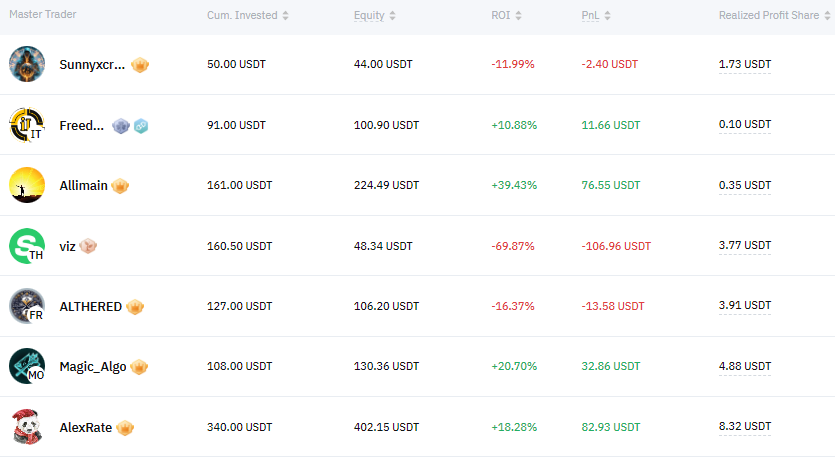Click AlexRate panda avatar
This screenshot has height=464, width=835.
[x=27, y=427]
